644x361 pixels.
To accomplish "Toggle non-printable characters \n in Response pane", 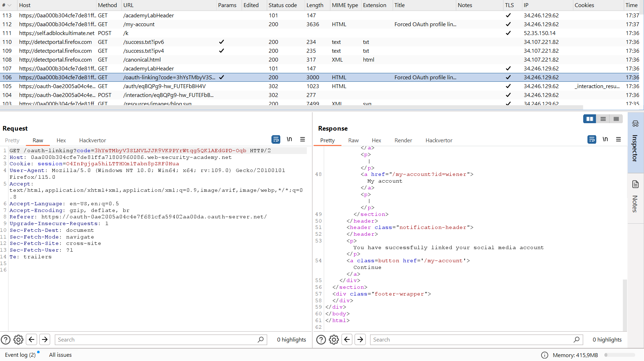I will click(605, 139).
